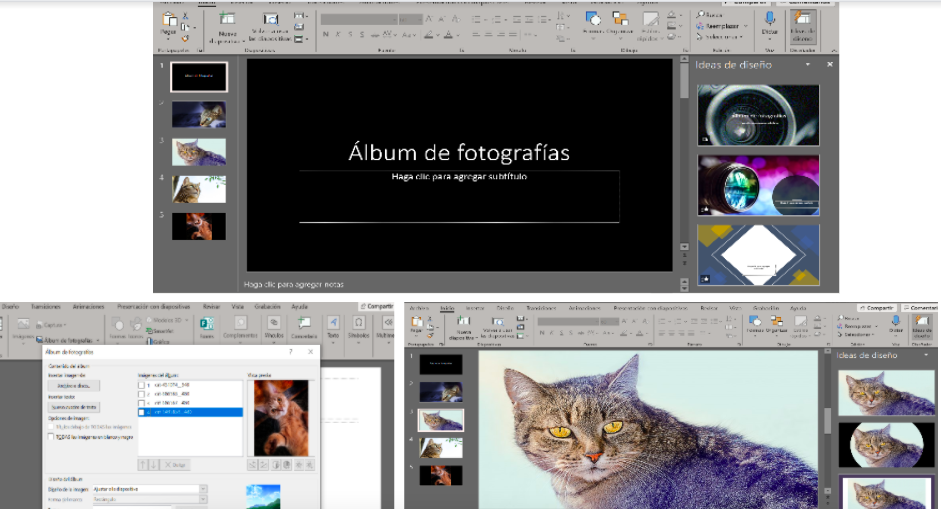The width and height of the screenshot is (941, 509).
Task: Click the Archivo o disco button
Action: click(74, 385)
